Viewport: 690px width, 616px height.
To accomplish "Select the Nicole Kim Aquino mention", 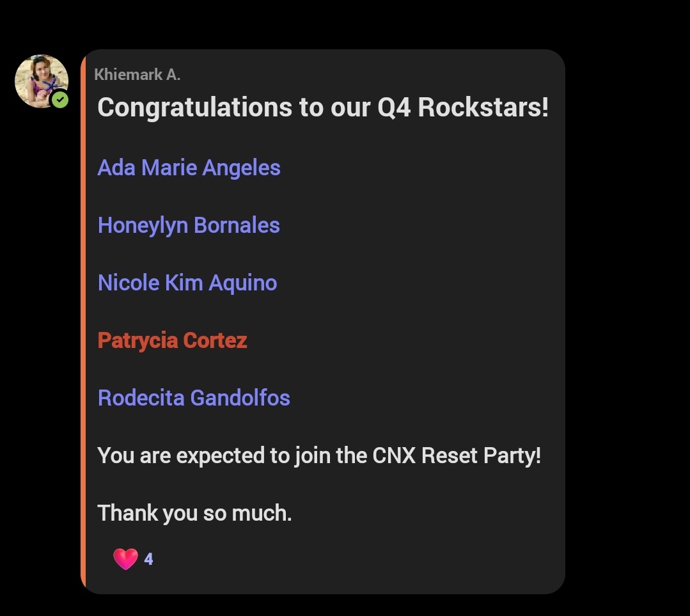I will point(187,283).
